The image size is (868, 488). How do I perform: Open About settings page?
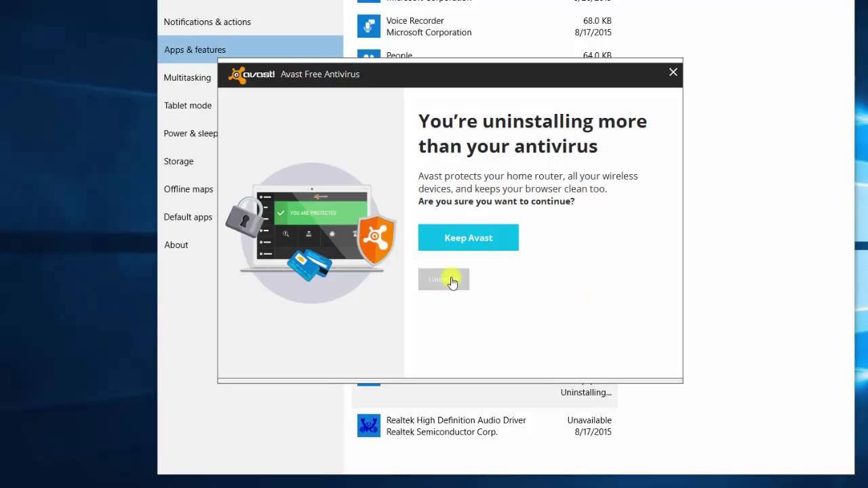pyautogui.click(x=176, y=245)
